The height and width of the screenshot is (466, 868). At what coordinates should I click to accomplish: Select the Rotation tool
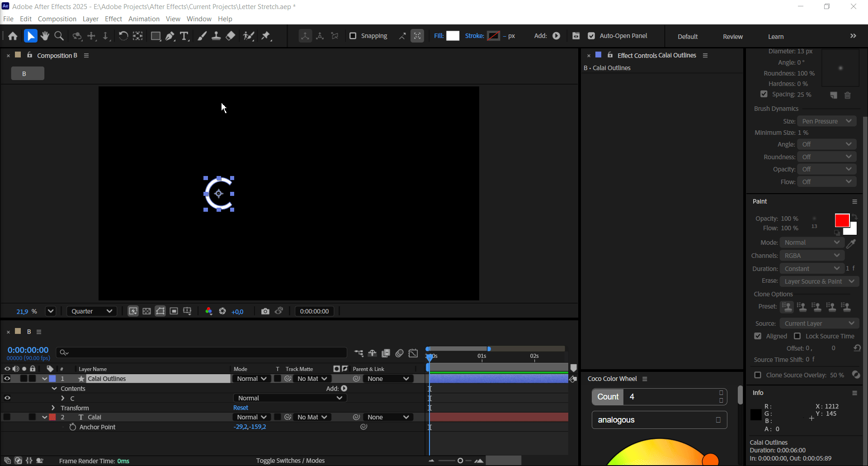123,36
